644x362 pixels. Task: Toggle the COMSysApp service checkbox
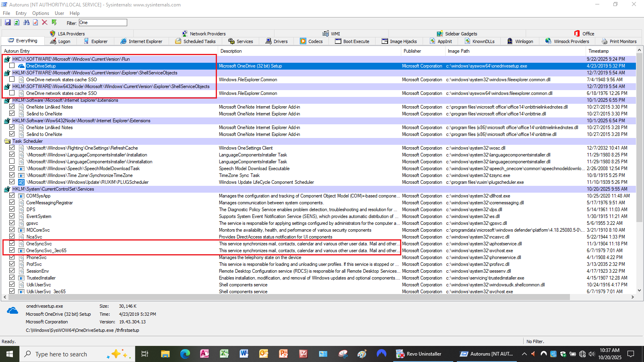pos(12,196)
